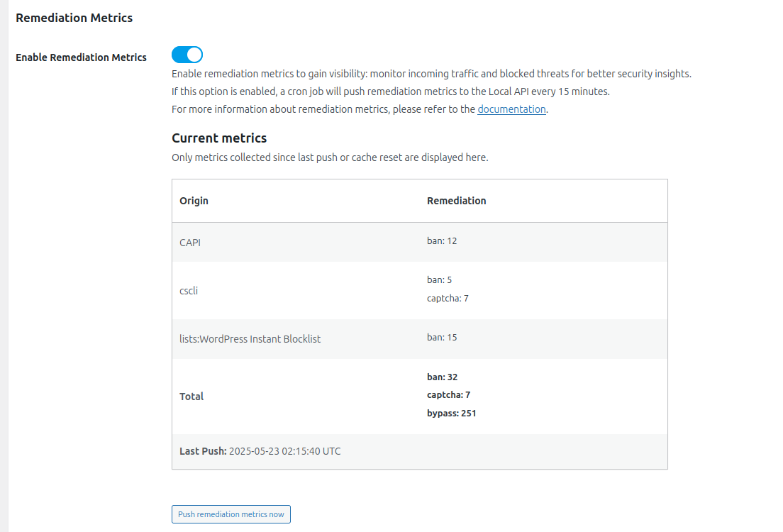This screenshot has width=783, height=532.
Task: Click the cscli ban: 5 value
Action: (x=439, y=280)
